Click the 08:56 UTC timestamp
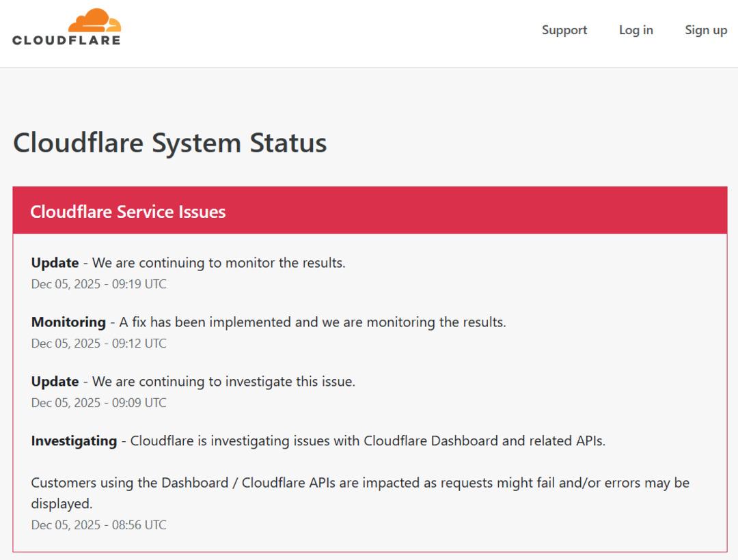 pos(98,525)
